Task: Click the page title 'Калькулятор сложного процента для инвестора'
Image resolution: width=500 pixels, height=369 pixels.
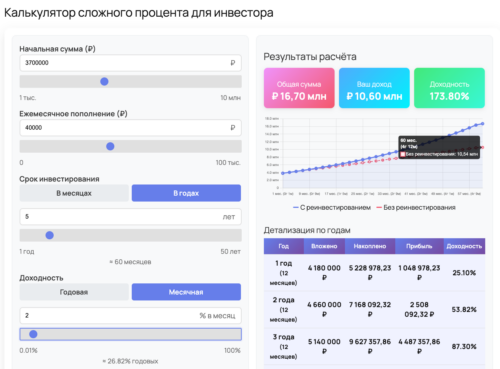Action: pos(139,13)
